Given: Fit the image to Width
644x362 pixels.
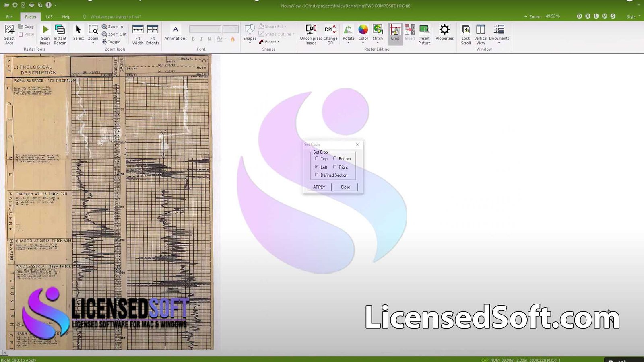Looking at the screenshot, I should point(138,34).
